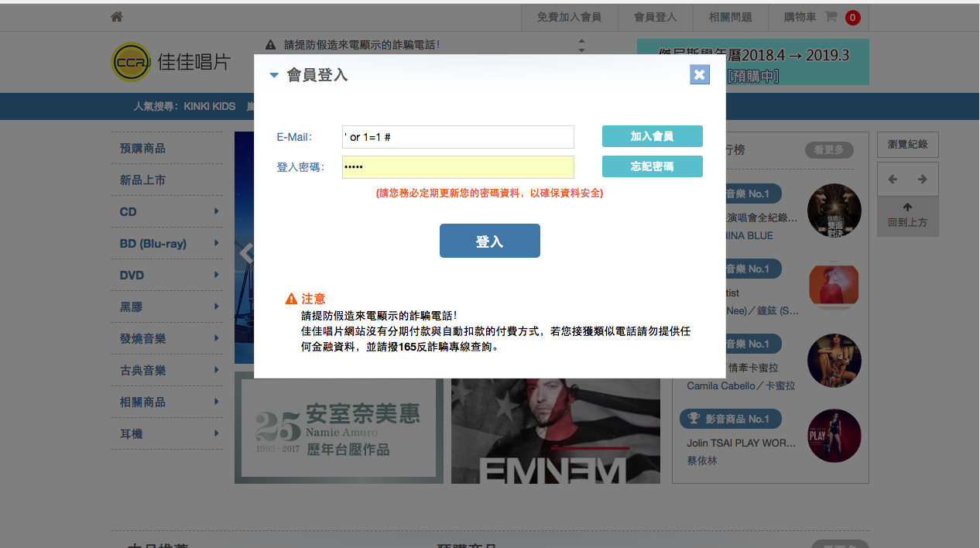Viewport: 980px width, 548px height.
Task: Click trophy icon on 影音商品 No.1
Action: coord(694,419)
